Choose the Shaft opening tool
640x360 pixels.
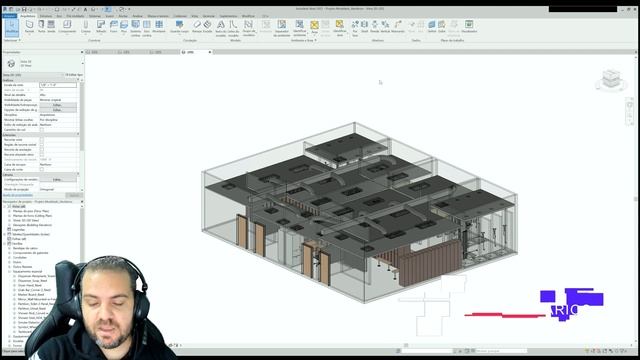[x=364, y=27]
